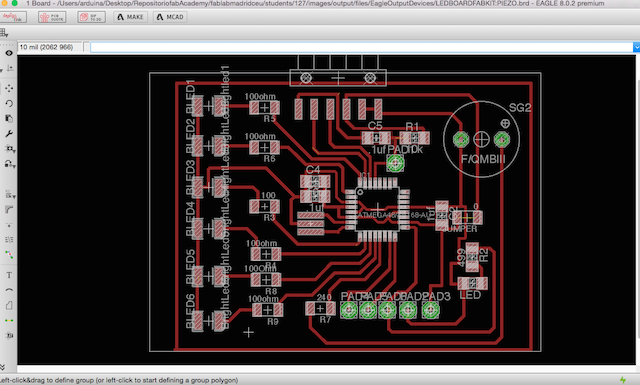Click resistor R6 on the board
Screen dimensions: 640x385
click(x=264, y=147)
